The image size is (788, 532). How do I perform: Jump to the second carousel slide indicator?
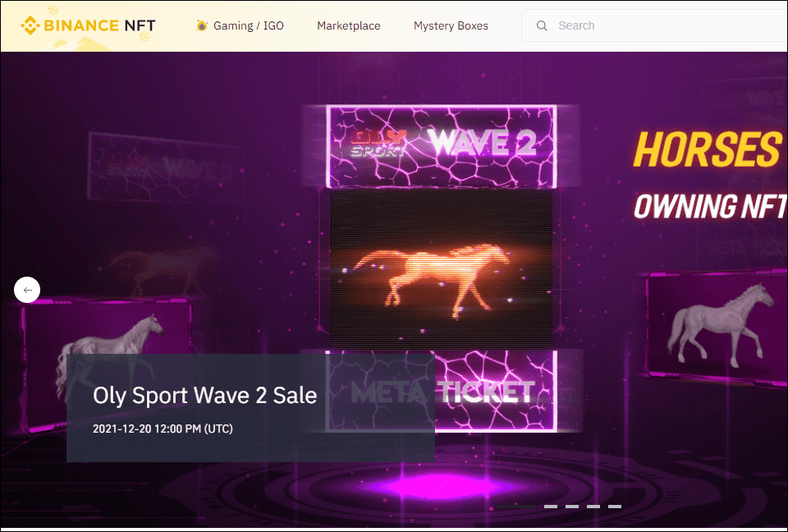coord(551,507)
